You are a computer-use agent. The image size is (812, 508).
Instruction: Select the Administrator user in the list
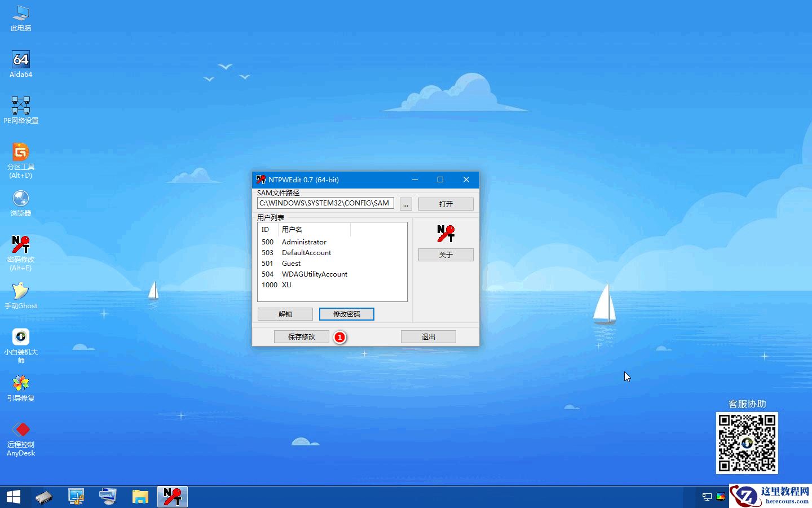(x=304, y=242)
